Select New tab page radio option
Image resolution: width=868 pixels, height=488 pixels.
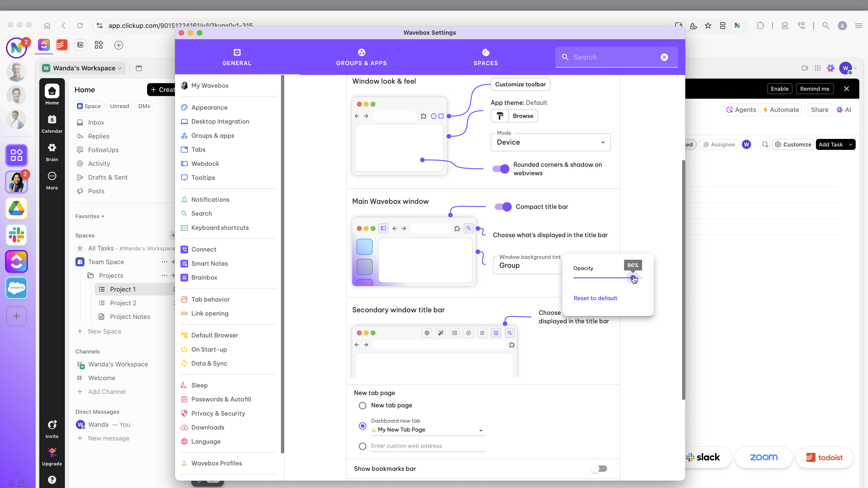pyautogui.click(x=363, y=406)
